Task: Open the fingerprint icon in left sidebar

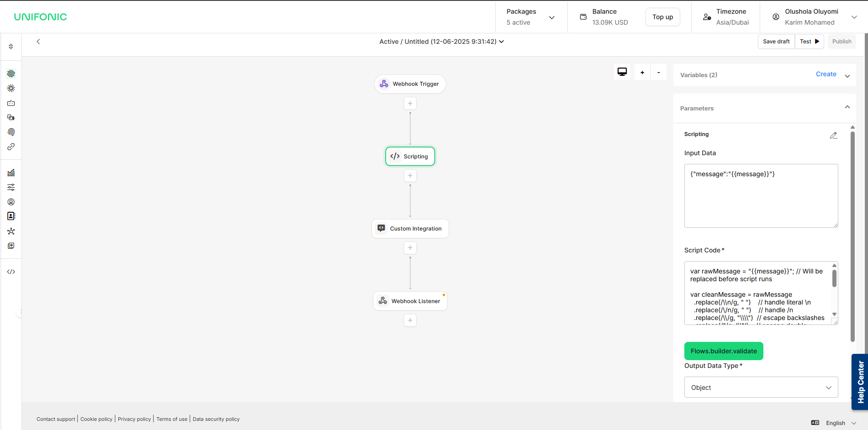Action: point(11,132)
